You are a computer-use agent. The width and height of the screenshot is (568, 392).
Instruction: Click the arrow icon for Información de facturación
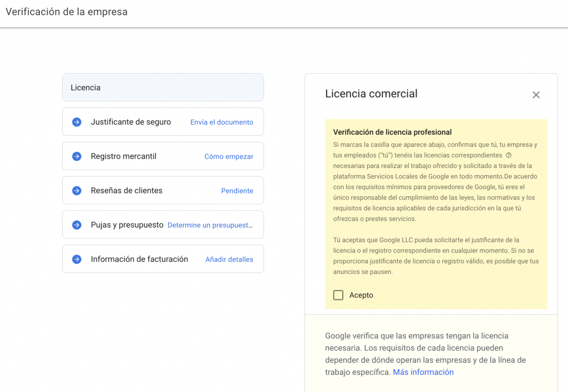[77, 259]
